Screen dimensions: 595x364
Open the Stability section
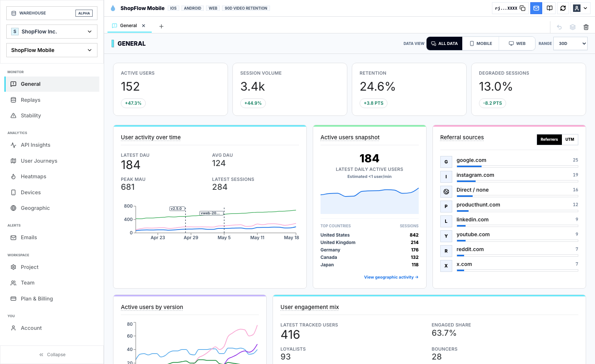point(52,116)
